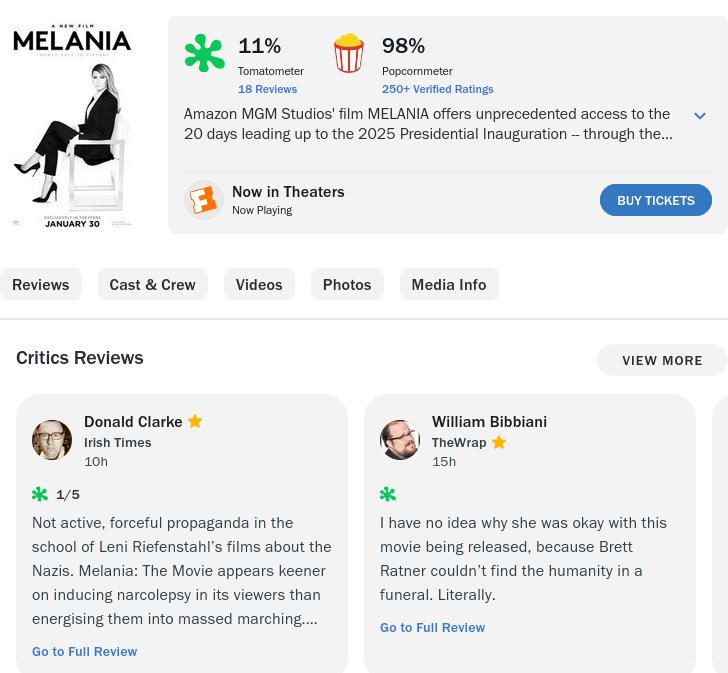The width and height of the screenshot is (728, 673).
Task: Expand the movie synopsis chevron
Action: pyautogui.click(x=700, y=116)
